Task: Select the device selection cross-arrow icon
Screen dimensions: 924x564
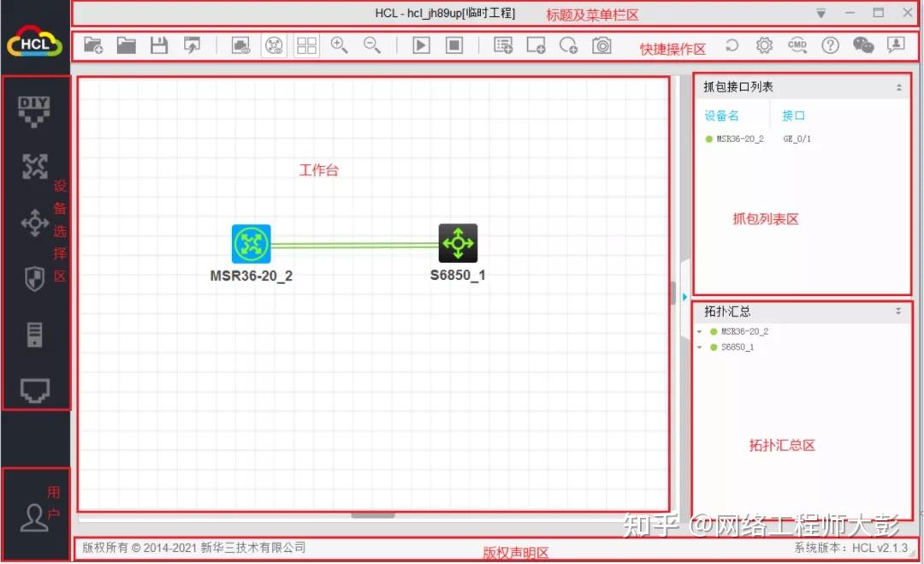Action: click(35, 223)
